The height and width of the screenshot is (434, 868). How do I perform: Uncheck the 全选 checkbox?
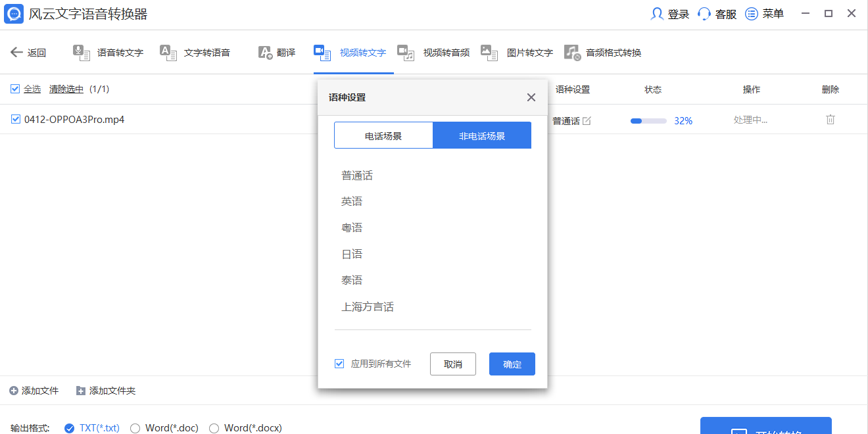pyautogui.click(x=15, y=89)
